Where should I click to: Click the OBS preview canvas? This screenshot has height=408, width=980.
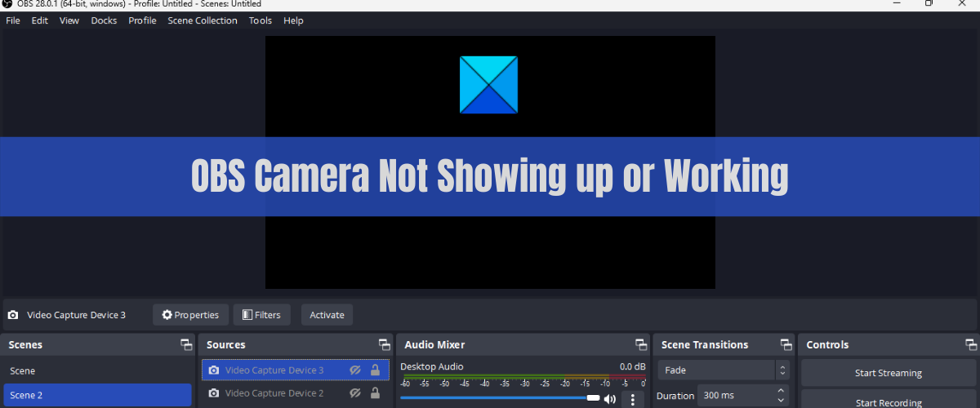pos(490,162)
